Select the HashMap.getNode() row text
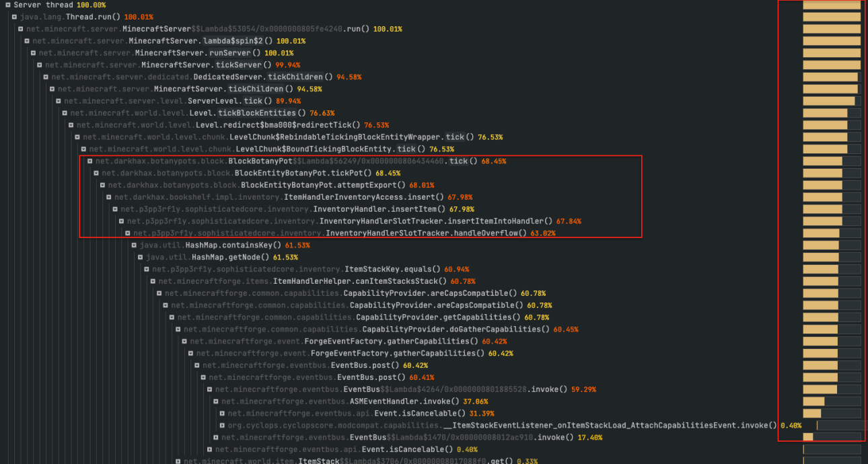Image resolution: width=868 pixels, height=464 pixels. [x=222, y=258]
